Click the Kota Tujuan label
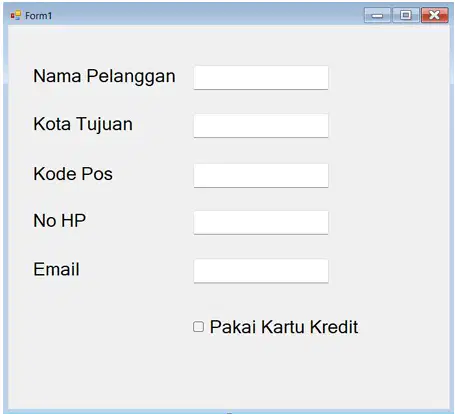This screenshot has width=455, height=414. pyautogui.click(x=83, y=125)
